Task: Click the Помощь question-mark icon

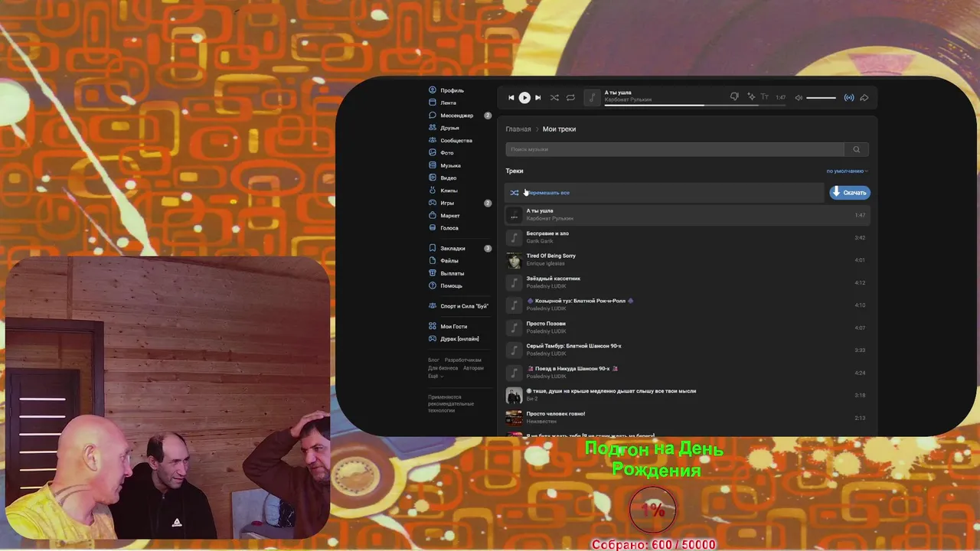Action: pos(433,285)
